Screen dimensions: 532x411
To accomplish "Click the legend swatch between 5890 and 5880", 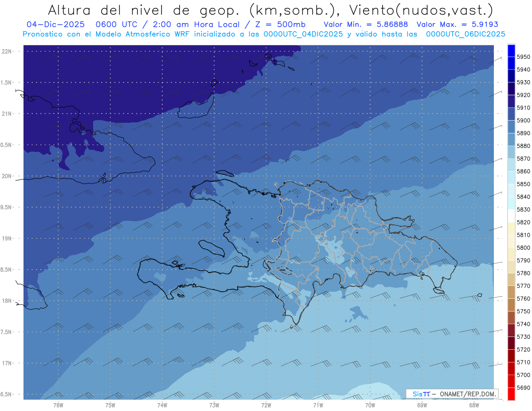I will pyautogui.click(x=511, y=139).
